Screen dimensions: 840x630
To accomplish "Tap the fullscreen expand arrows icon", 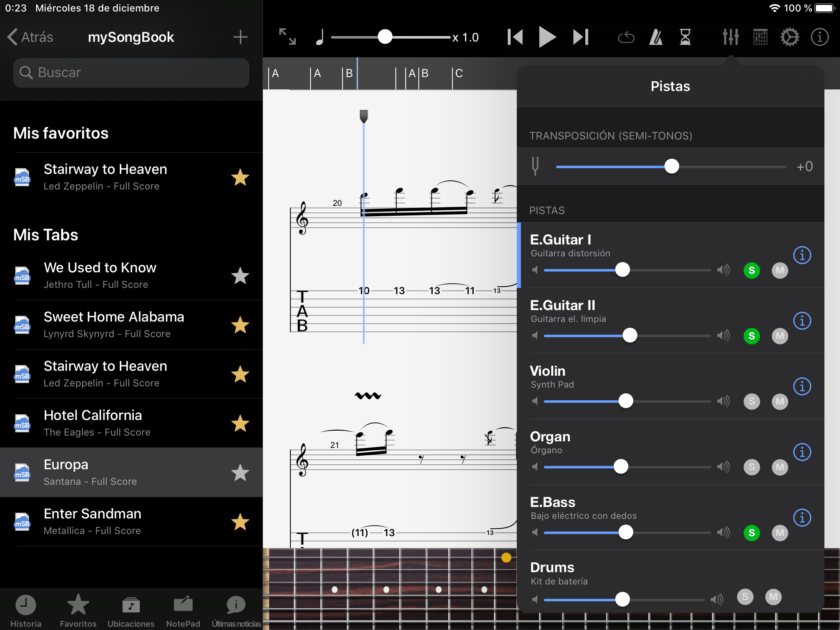I will coord(288,37).
